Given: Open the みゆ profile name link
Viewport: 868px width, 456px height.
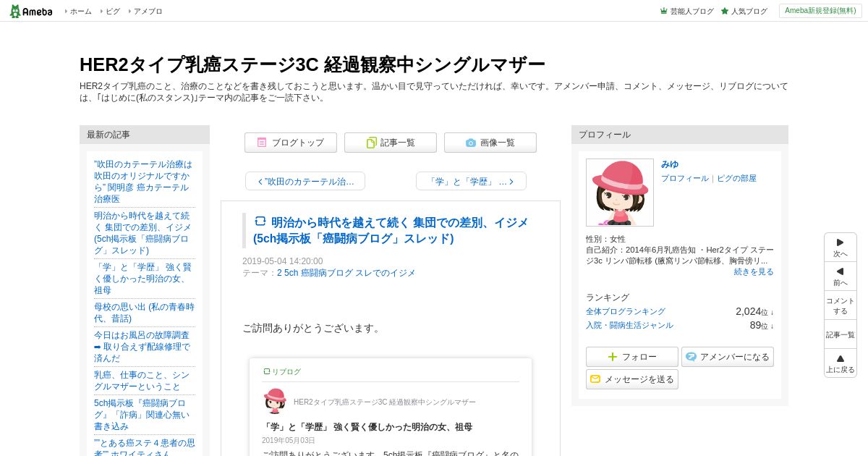Looking at the screenshot, I should coord(670,164).
